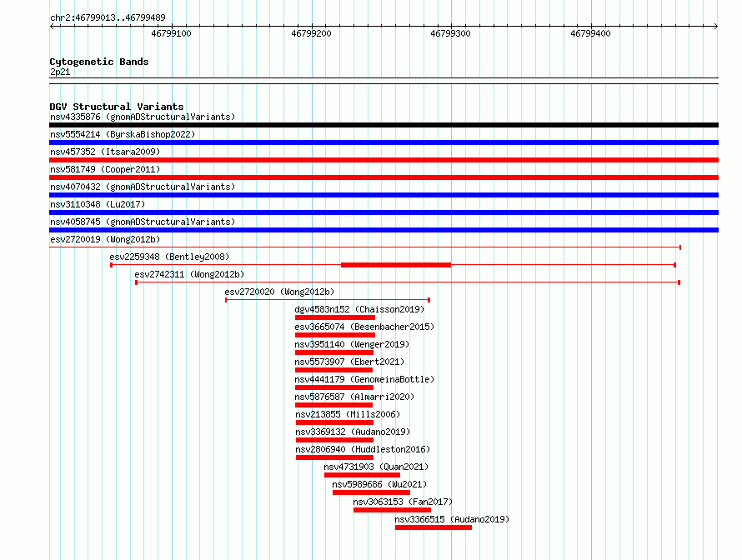Screen dimensions: 742x560
Task: Select the red nsv4731903 Quan2021 bar
Action: [362, 475]
